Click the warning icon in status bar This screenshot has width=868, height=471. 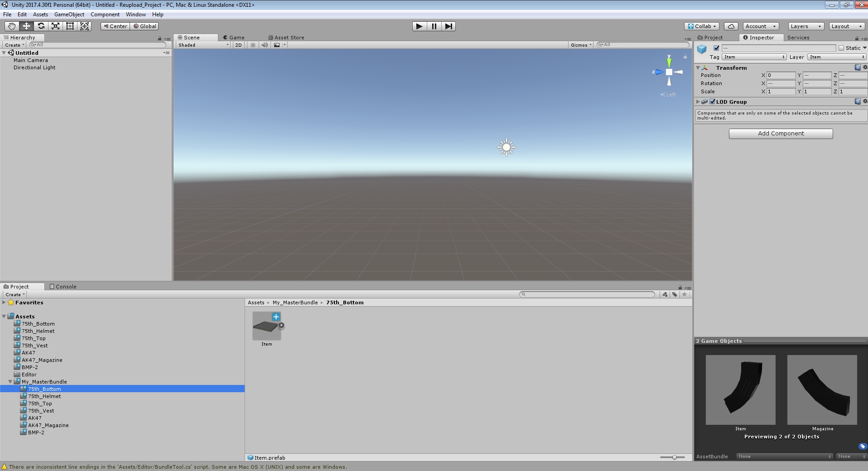(x=5, y=467)
